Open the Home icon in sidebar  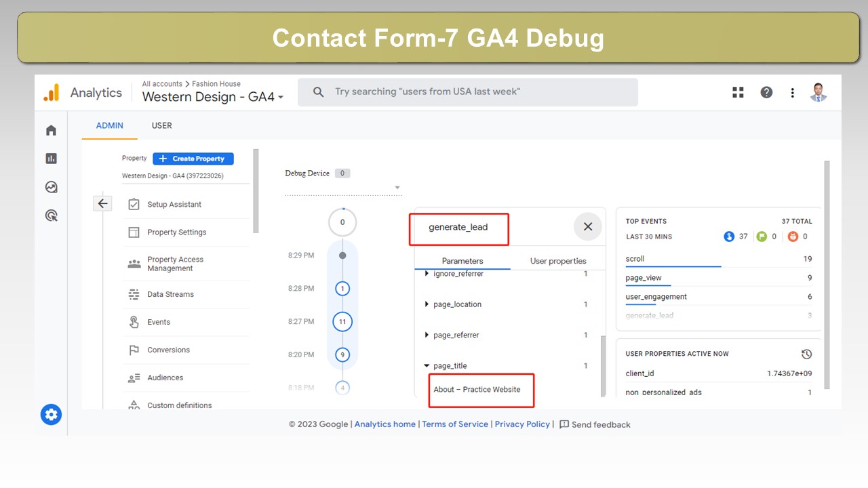coord(52,130)
